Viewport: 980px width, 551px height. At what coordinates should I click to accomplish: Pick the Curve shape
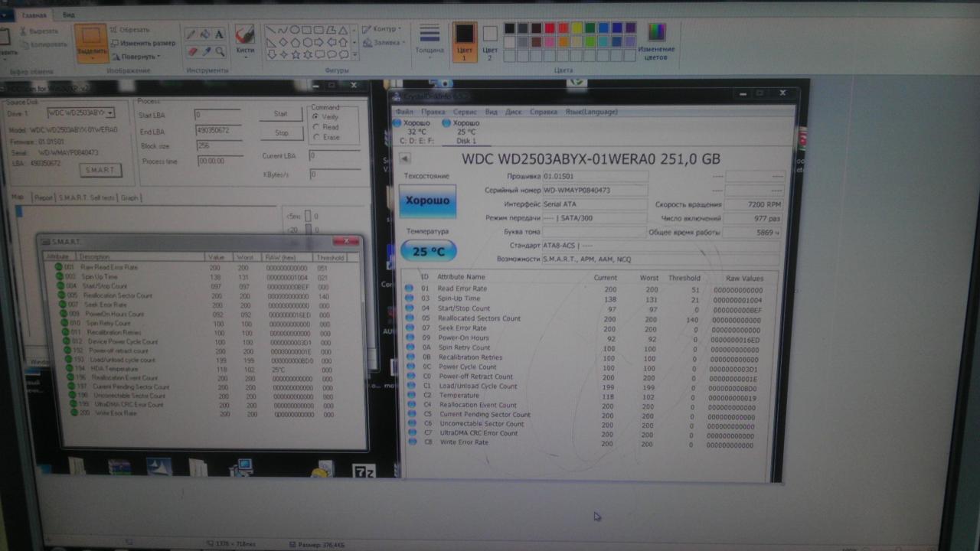click(283, 30)
